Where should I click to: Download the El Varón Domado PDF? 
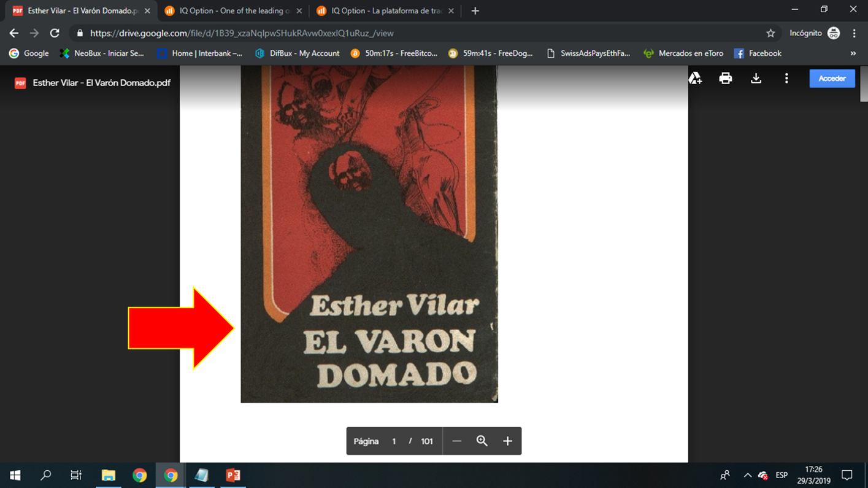click(x=756, y=78)
